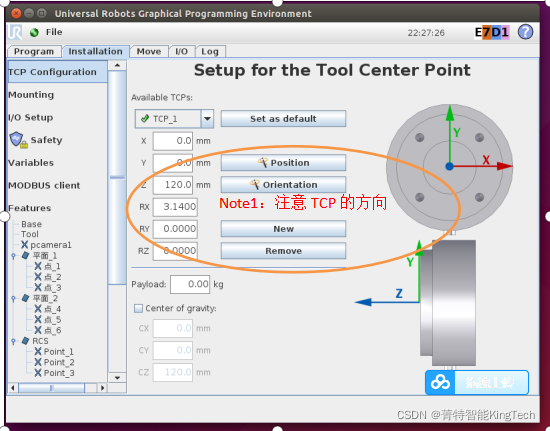The image size is (550, 431).
Task: Click horizontal scrollbar right arrow
Action: point(102,388)
